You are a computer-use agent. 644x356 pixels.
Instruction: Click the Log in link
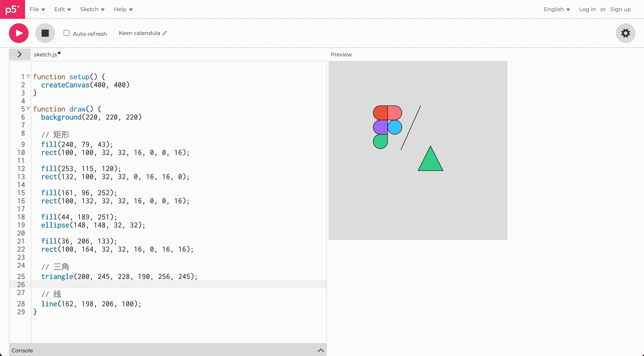587,9
